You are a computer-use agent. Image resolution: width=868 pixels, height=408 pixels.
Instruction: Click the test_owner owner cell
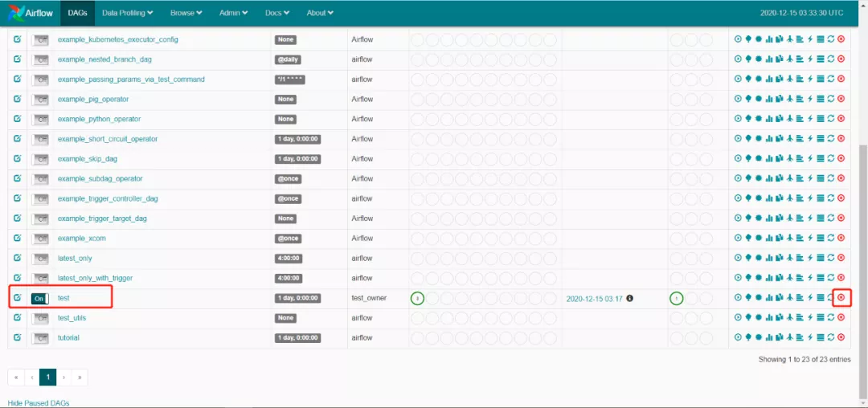click(x=369, y=298)
